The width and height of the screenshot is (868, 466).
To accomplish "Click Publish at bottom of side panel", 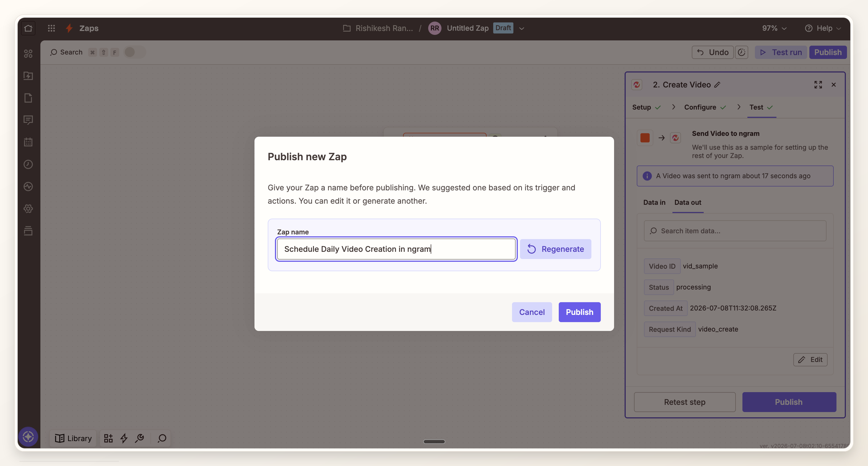I will coord(789,402).
